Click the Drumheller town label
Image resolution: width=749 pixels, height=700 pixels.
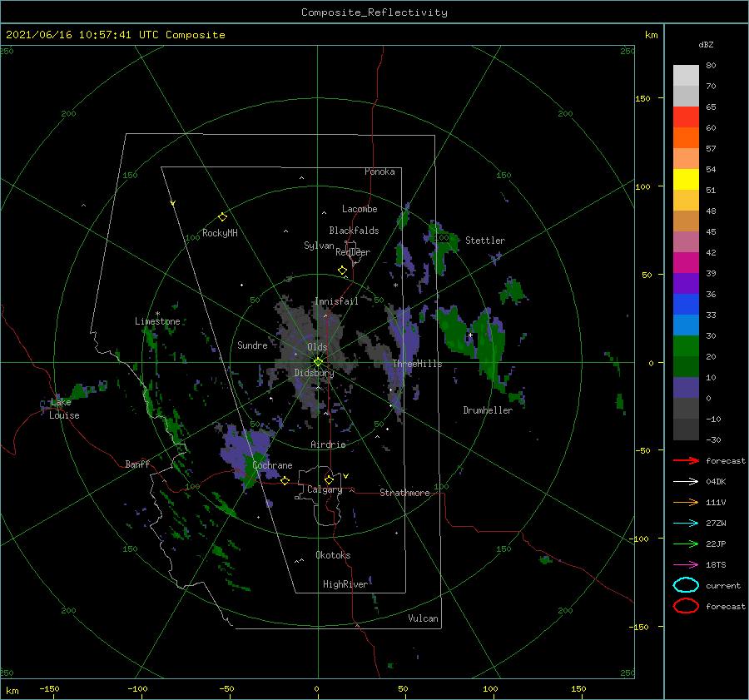pyautogui.click(x=488, y=410)
